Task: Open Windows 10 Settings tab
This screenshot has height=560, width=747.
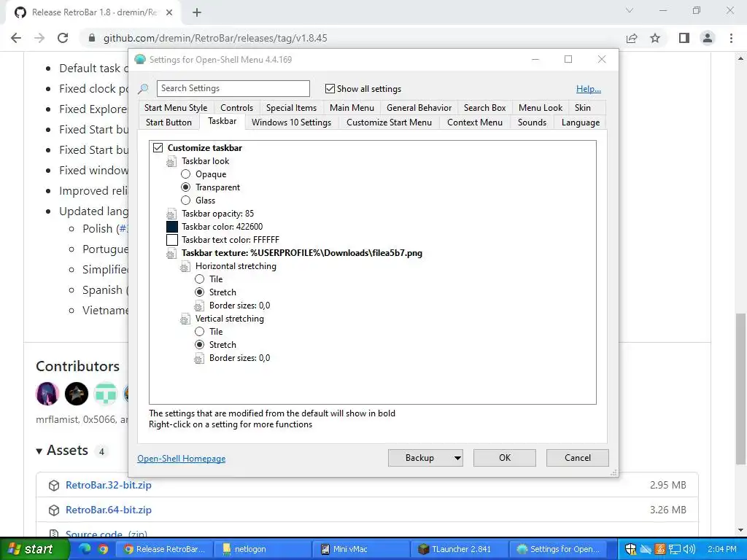Action: coord(291,122)
